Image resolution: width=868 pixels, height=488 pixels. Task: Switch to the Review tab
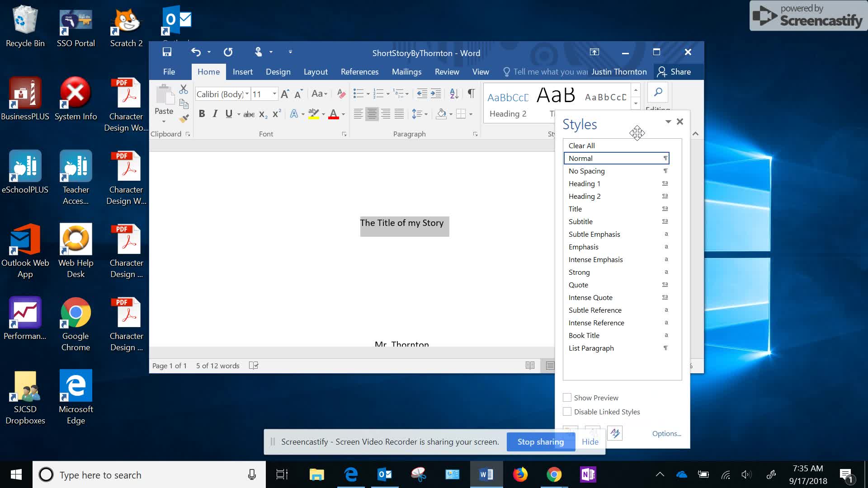pyautogui.click(x=447, y=72)
